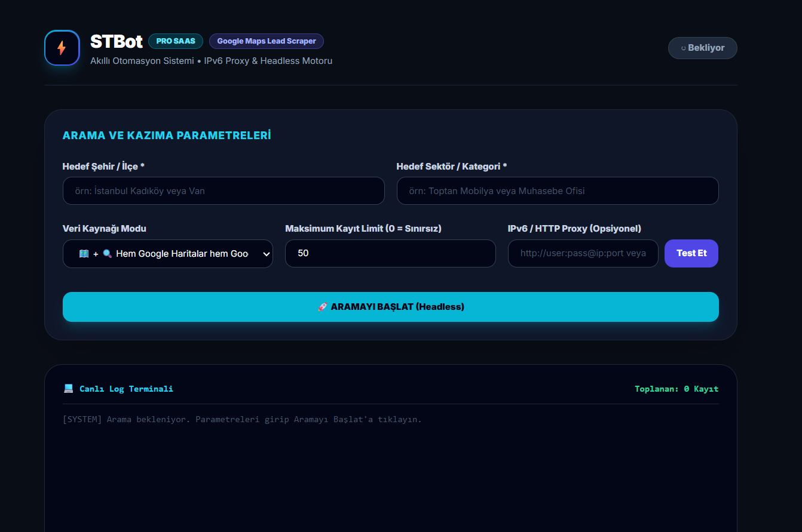Start search with ARAMAYI BAŞLAT (Headless) button
This screenshot has width=802, height=532.
pyautogui.click(x=391, y=307)
